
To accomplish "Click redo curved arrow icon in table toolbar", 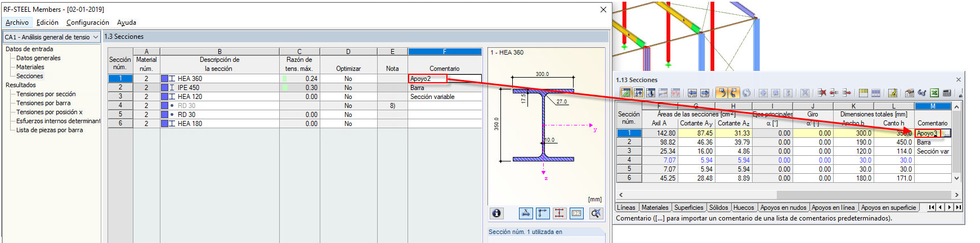I will pos(734,93).
